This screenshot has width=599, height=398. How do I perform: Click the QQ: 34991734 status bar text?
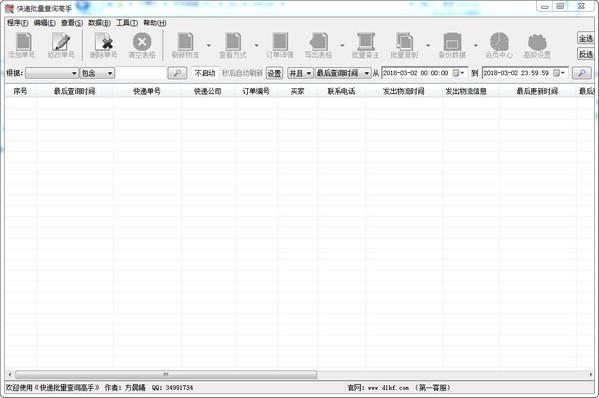172,388
